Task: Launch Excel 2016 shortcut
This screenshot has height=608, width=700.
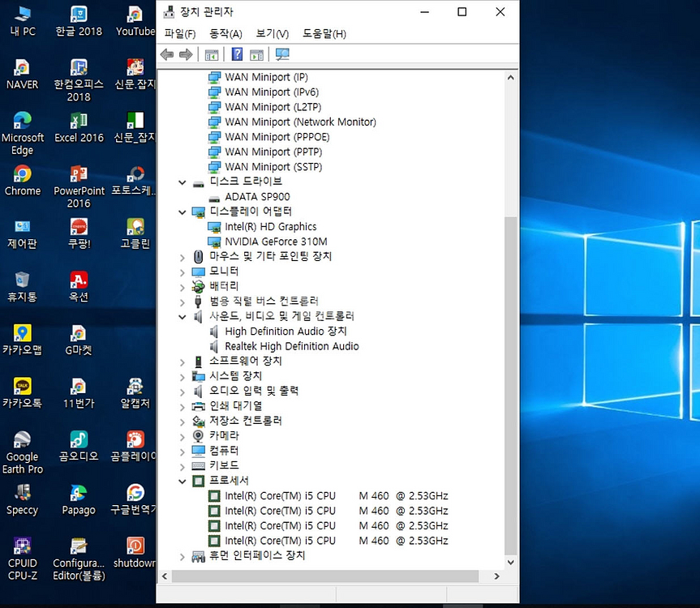Action: (79, 127)
